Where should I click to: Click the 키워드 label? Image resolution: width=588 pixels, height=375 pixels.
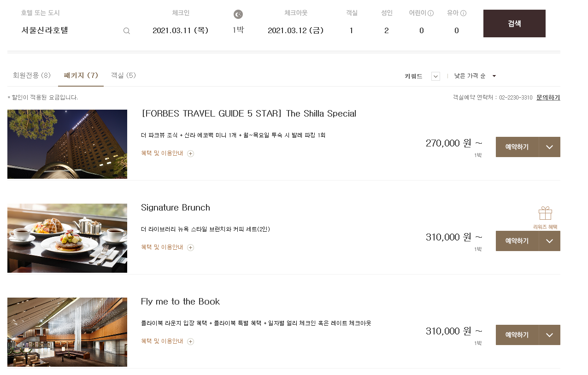tap(413, 76)
